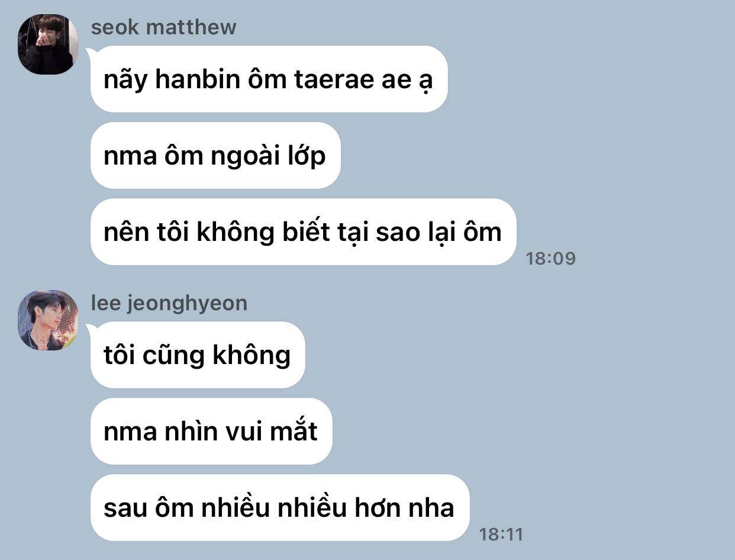Select the message 'nma nhìn vui mắt'
Viewport: 735px width, 560px height.
click(211, 431)
